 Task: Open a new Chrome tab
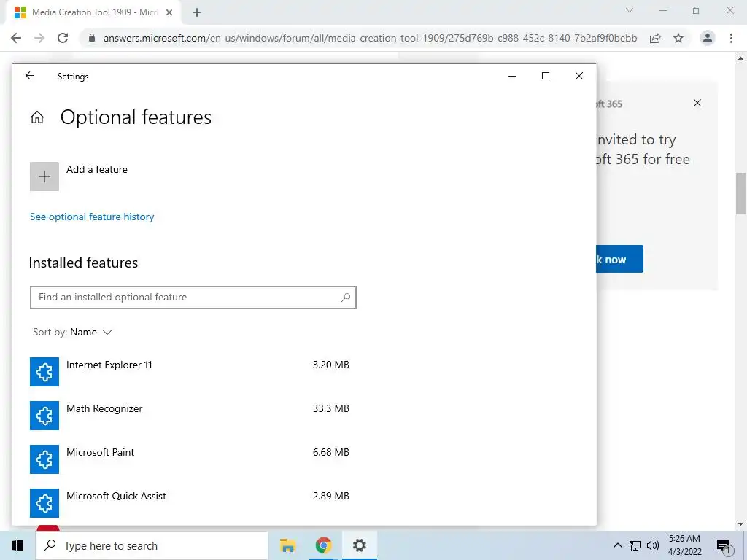tap(197, 13)
